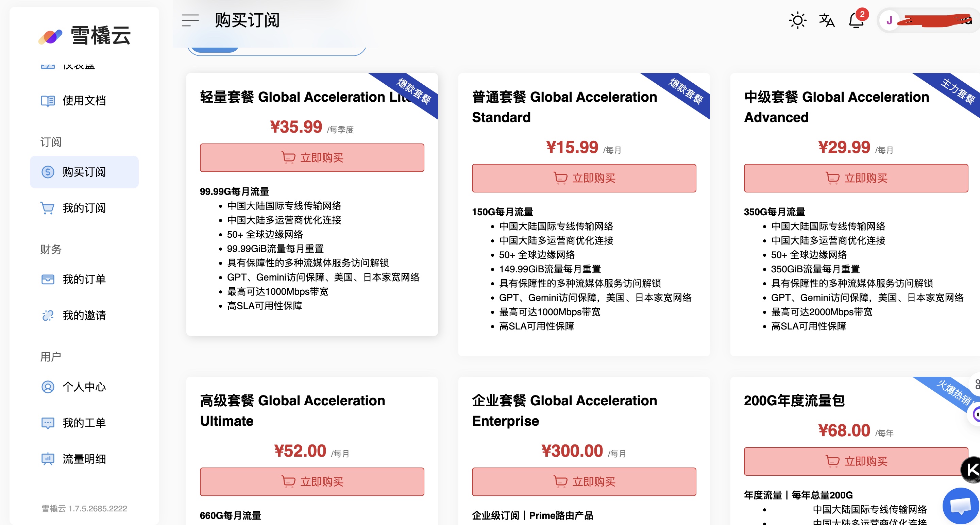This screenshot has height=525, width=980.
Task: Click 350G每月流量 heading
Action: (x=775, y=212)
